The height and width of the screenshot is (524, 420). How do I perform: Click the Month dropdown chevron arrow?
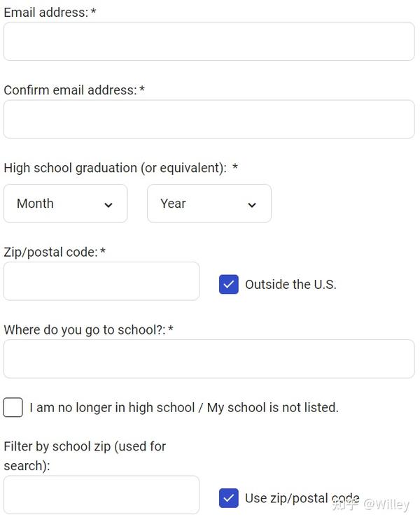[108, 205]
